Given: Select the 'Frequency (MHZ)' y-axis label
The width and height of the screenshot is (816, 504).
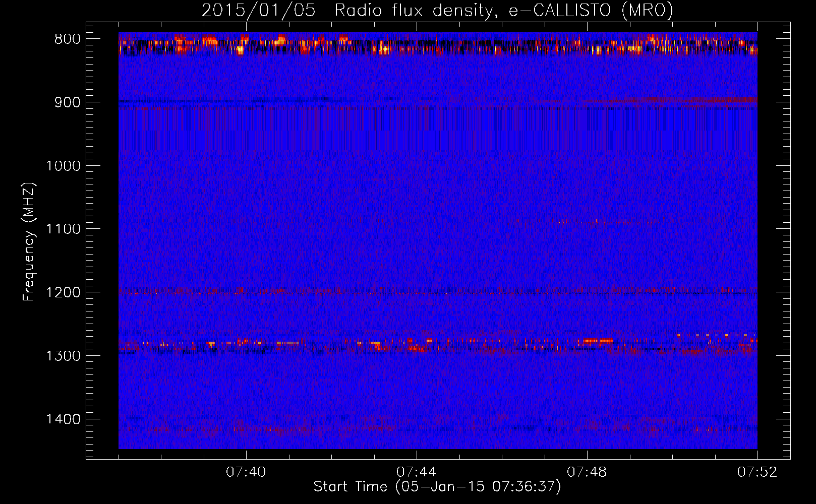Looking at the screenshot, I should pyautogui.click(x=29, y=241).
